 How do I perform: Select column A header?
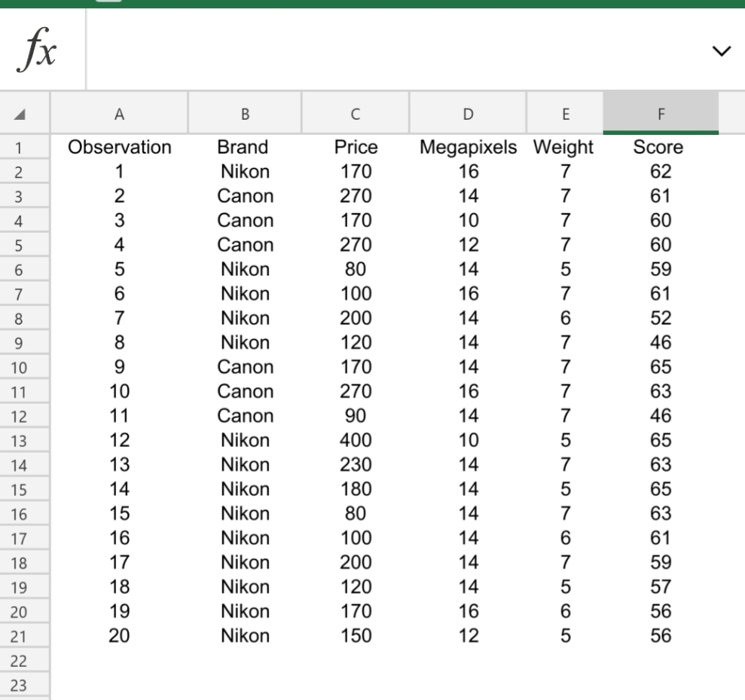(x=119, y=112)
